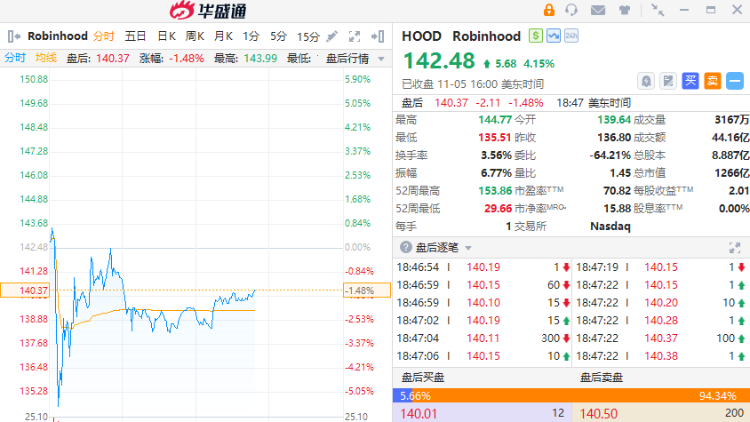The width and height of the screenshot is (750, 422).
Task: Click the 总市值 value 1266亿
Action: click(732, 173)
